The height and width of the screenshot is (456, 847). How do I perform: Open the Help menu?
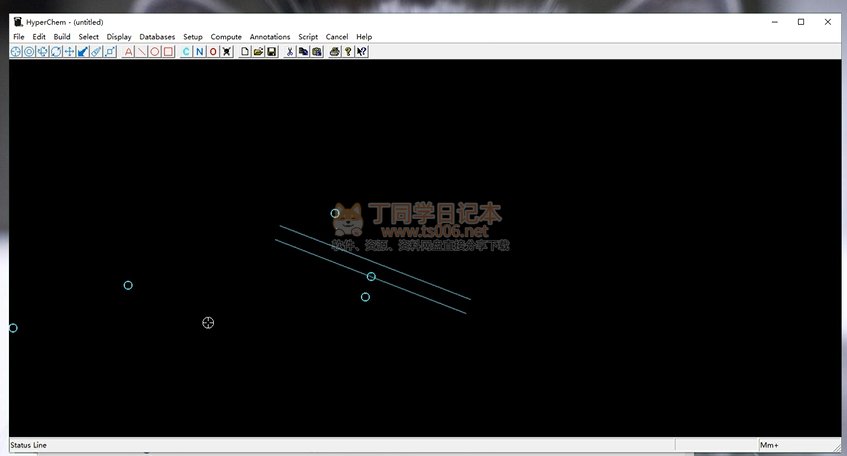pos(364,37)
